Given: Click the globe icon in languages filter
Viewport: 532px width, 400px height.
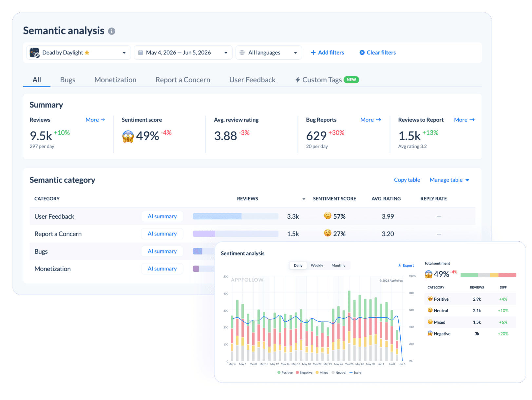Looking at the screenshot, I should pyautogui.click(x=242, y=52).
